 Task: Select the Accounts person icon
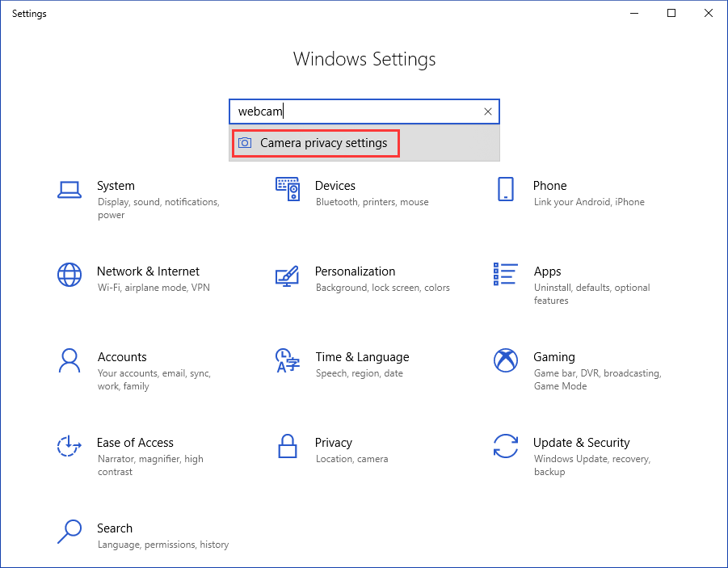point(69,360)
